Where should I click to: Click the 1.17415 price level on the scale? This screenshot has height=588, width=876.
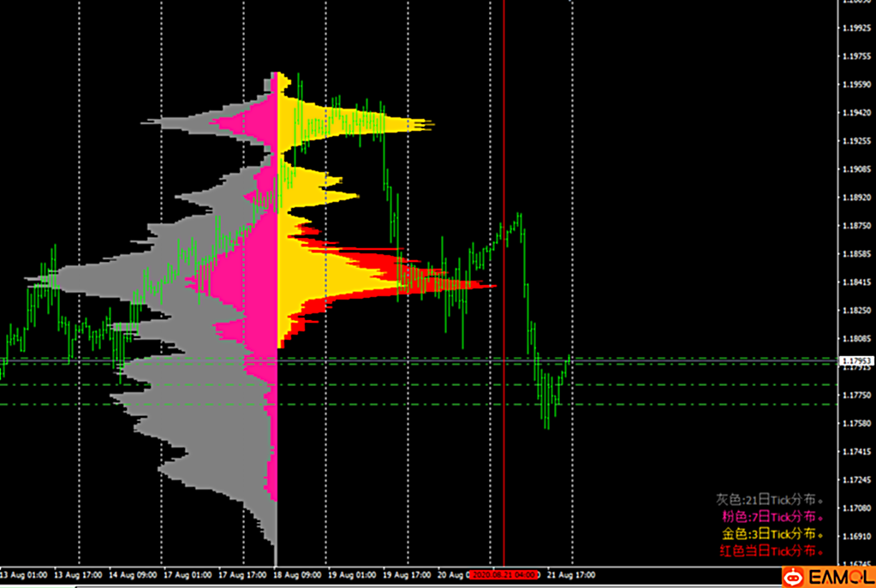point(855,451)
